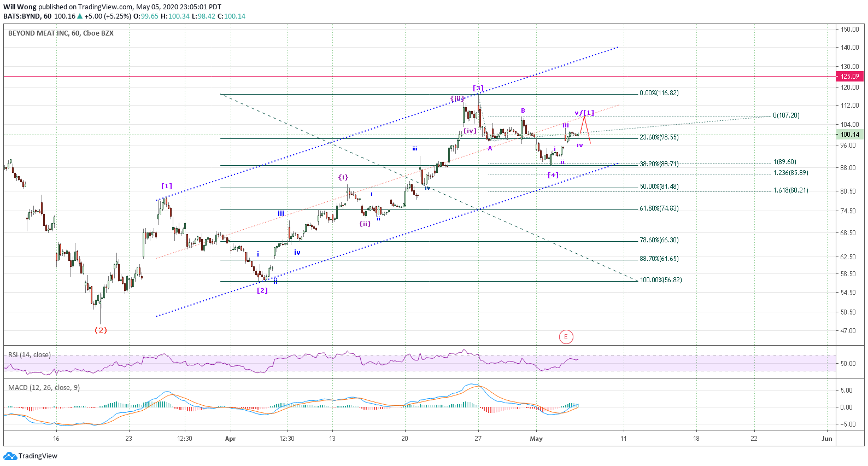Click the 1.236(85.89) extension label
The image size is (868, 466).
point(790,173)
